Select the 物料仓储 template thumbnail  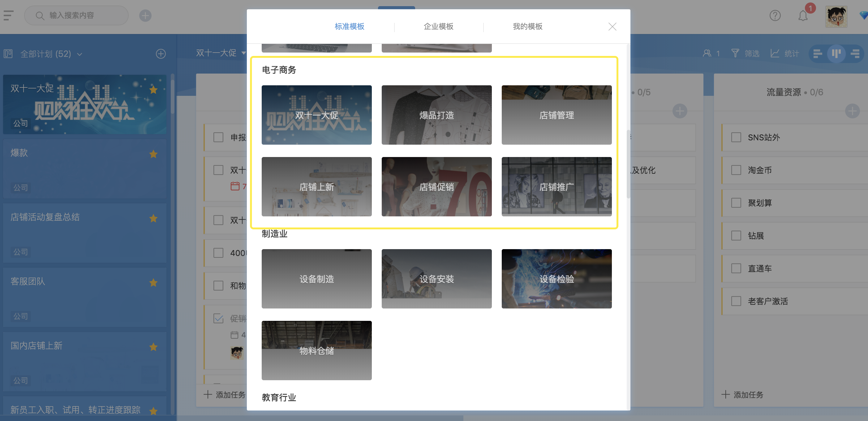click(316, 350)
